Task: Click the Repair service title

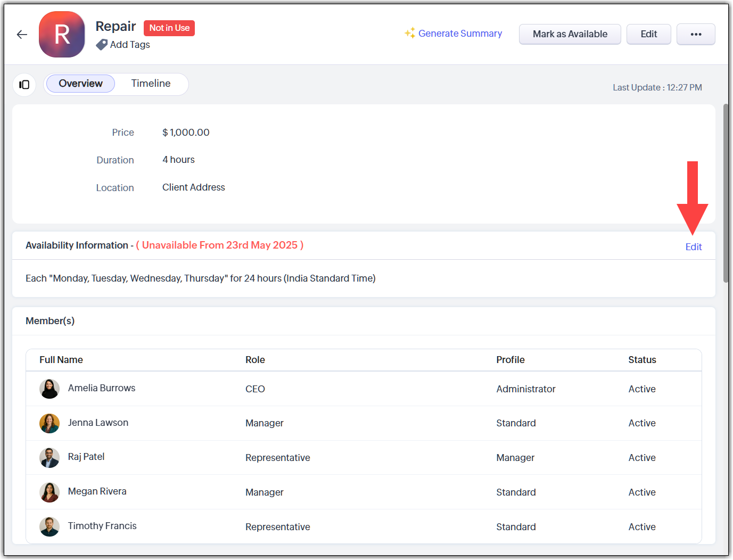Action: (x=116, y=27)
